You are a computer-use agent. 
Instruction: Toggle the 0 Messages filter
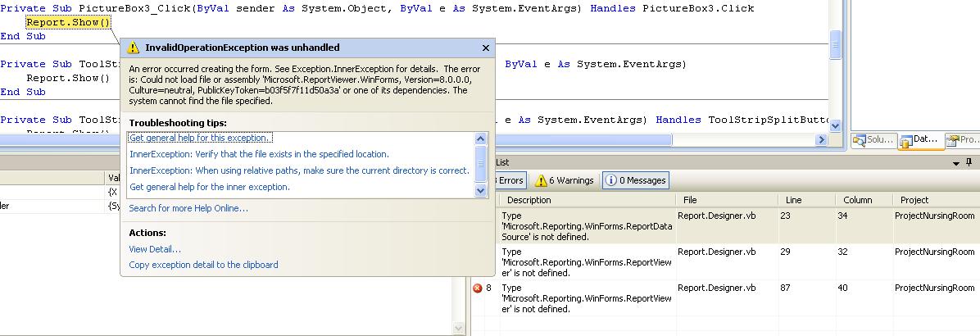(x=636, y=180)
